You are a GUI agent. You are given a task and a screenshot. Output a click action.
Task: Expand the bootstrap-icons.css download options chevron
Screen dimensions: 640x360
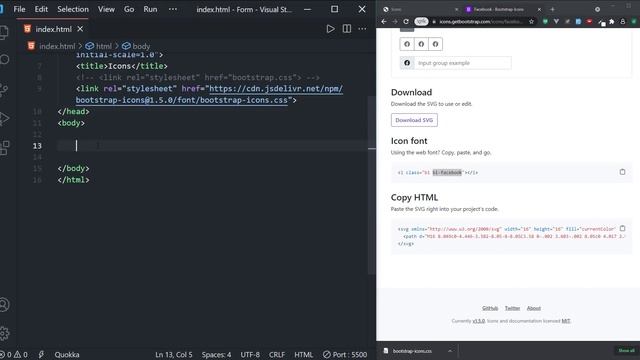(x=450, y=351)
